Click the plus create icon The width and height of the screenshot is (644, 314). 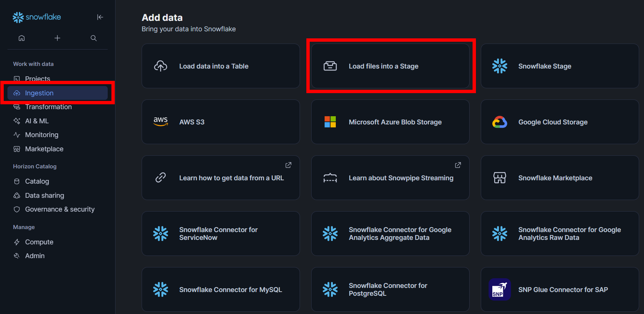[x=57, y=38]
